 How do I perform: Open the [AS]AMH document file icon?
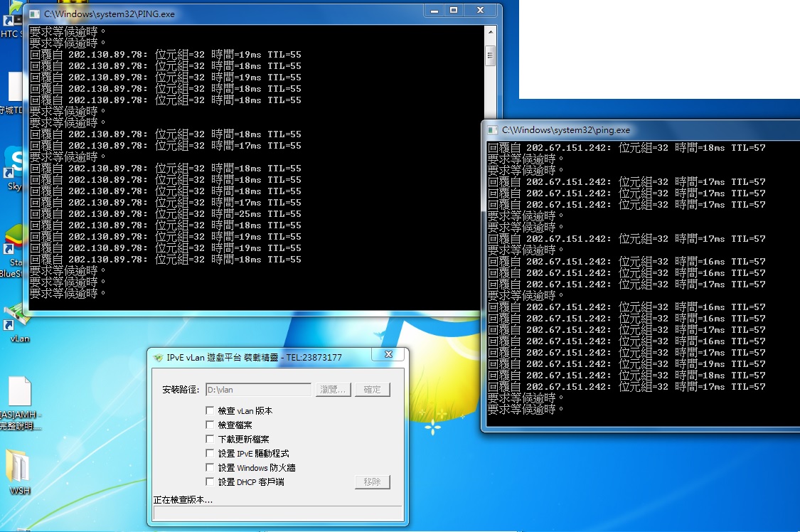(19, 393)
